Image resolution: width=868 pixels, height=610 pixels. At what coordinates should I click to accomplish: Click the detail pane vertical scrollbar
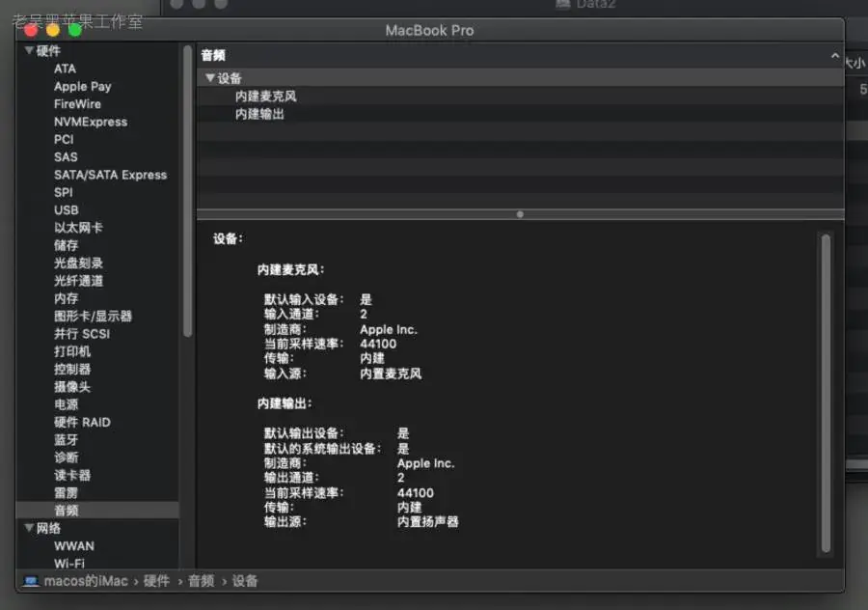pyautogui.click(x=826, y=394)
